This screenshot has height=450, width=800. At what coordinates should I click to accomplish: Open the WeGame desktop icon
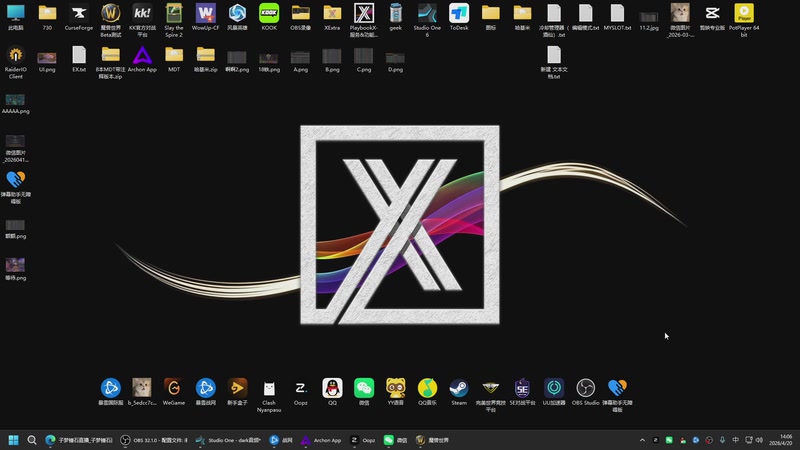pyautogui.click(x=173, y=391)
